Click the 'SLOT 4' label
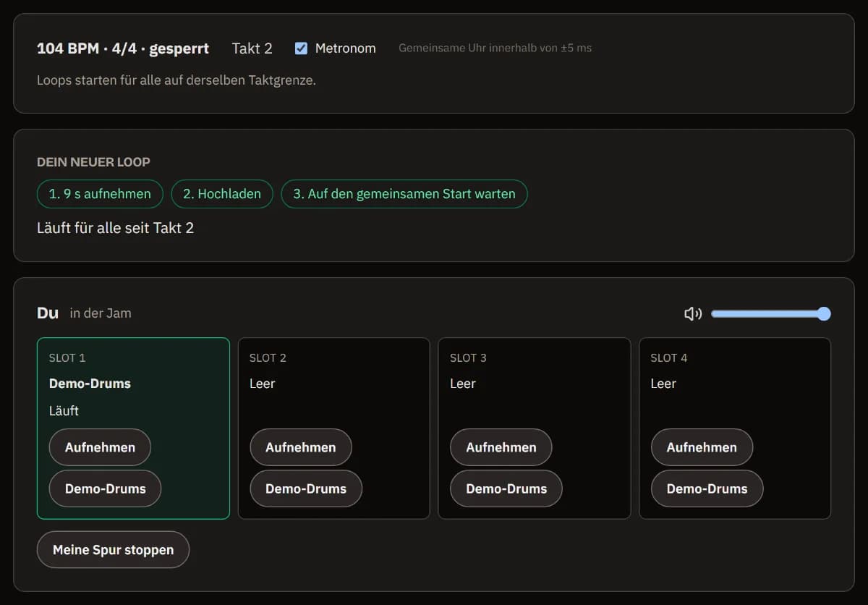Image resolution: width=868 pixels, height=605 pixels. pos(669,357)
